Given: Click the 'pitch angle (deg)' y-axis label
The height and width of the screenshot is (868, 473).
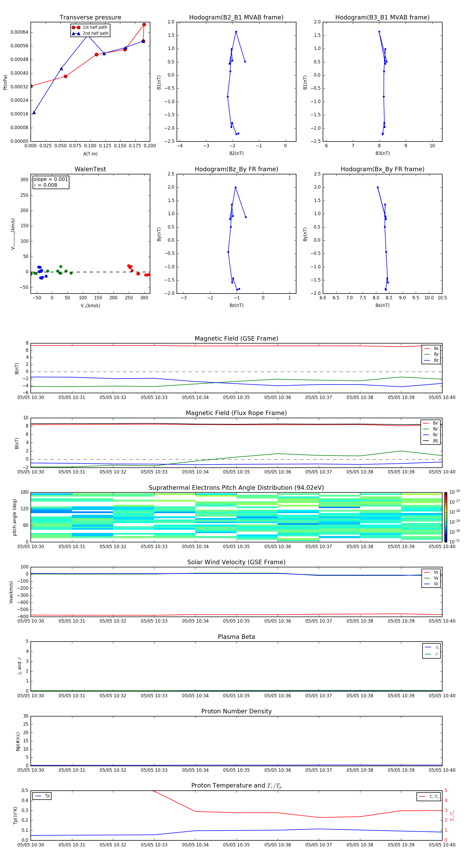Looking at the screenshot, I should coord(14,517).
